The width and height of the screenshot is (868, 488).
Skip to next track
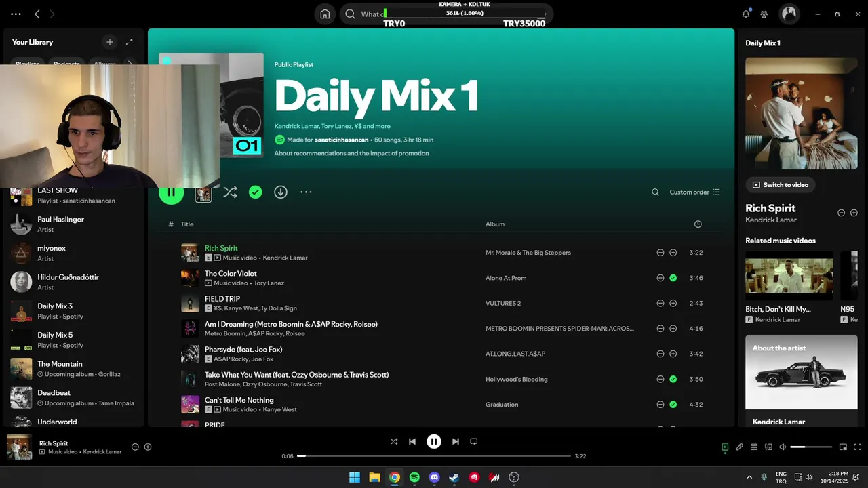point(456,441)
